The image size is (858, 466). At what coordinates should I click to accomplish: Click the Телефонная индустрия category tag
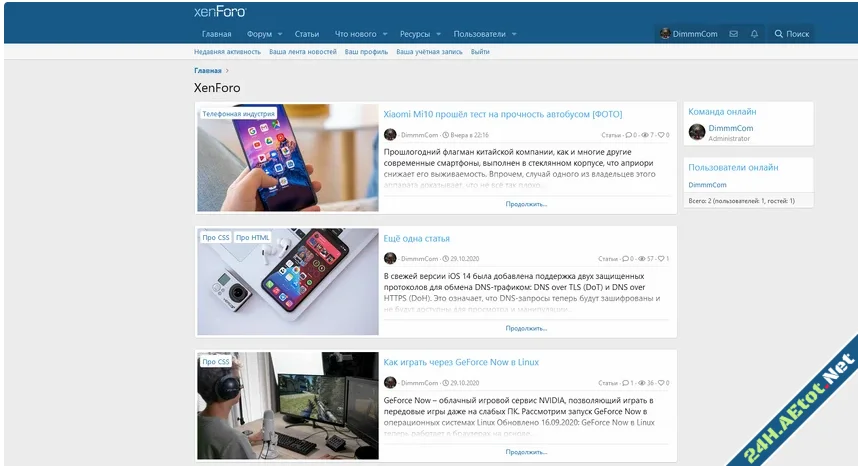point(238,114)
